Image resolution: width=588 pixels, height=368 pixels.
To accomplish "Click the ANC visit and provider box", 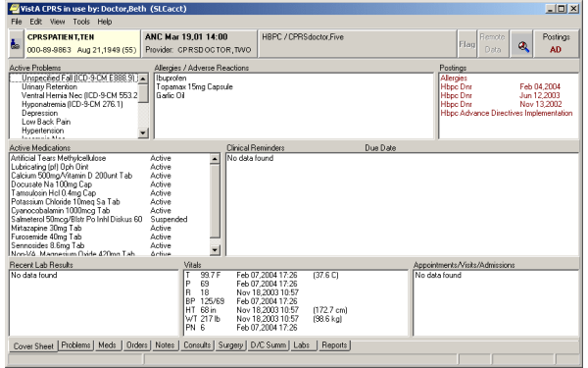I will 199,44.
